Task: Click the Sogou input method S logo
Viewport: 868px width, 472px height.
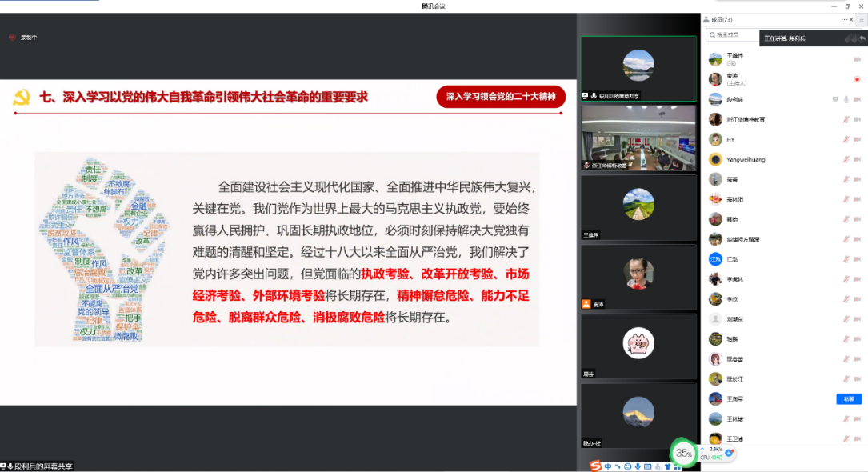Action: point(595,466)
